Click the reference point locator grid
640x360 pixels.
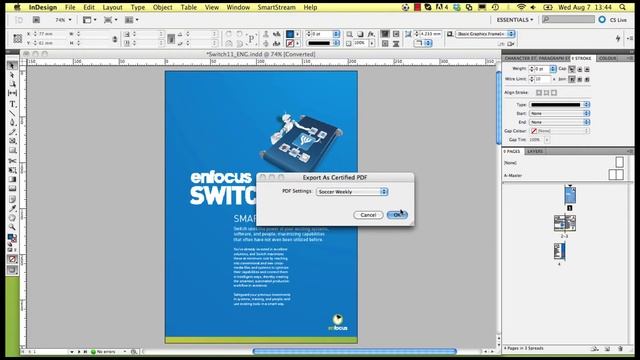click(18, 38)
